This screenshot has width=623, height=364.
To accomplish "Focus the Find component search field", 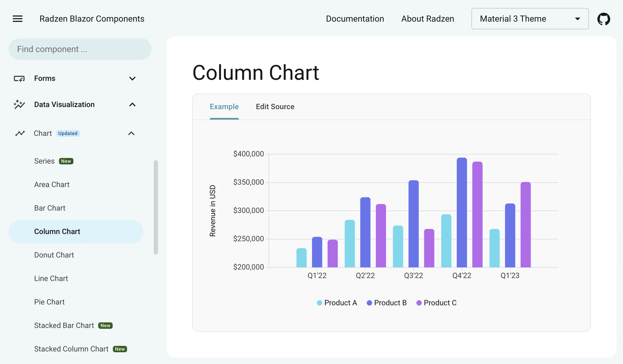I will click(x=80, y=49).
